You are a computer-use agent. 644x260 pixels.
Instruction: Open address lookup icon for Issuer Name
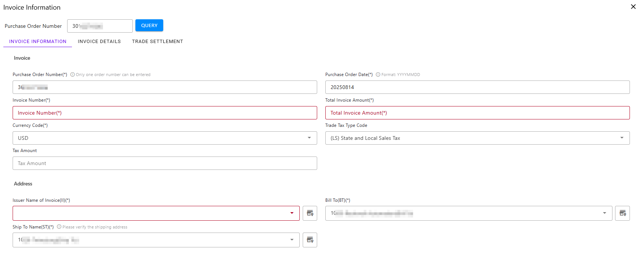(310, 213)
